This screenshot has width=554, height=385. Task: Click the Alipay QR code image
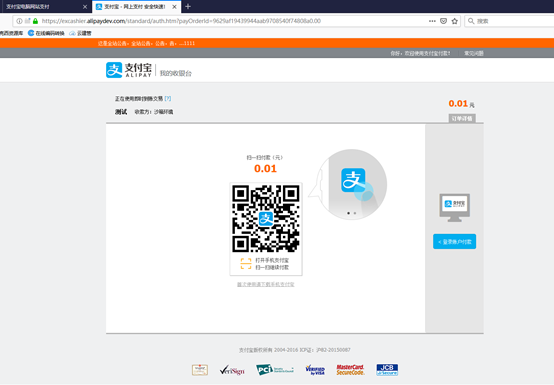266,219
